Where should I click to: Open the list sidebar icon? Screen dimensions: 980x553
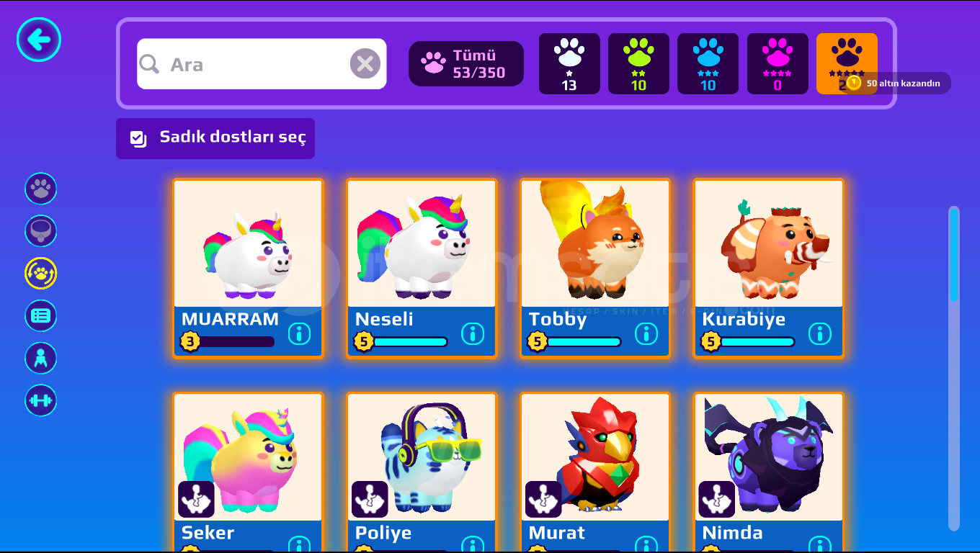pyautogui.click(x=41, y=315)
